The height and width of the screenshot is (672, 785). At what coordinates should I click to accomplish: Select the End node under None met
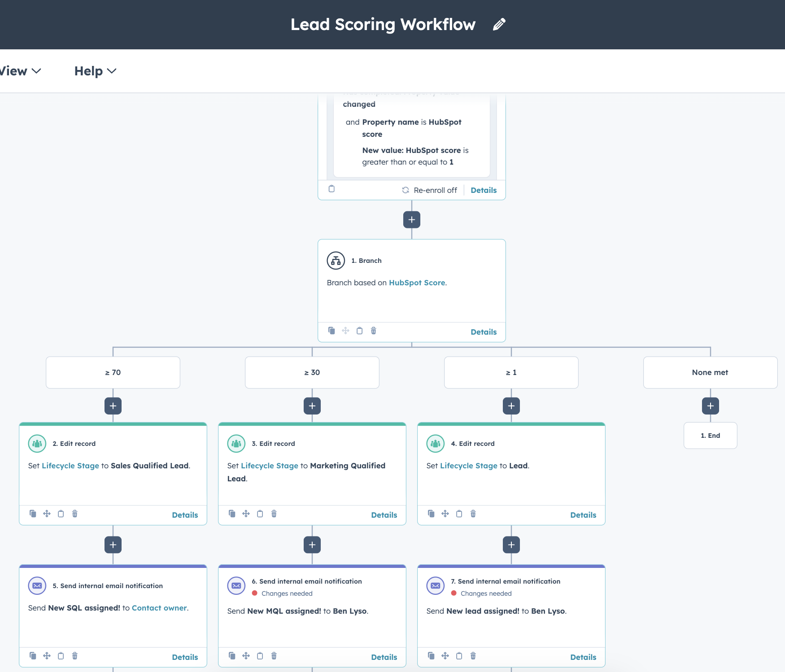[710, 435]
